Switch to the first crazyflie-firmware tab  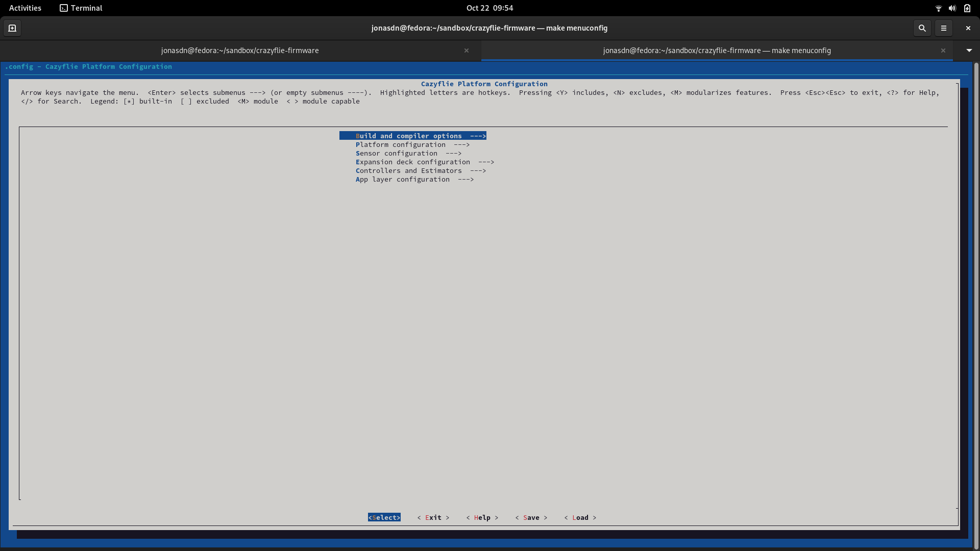pyautogui.click(x=239, y=51)
